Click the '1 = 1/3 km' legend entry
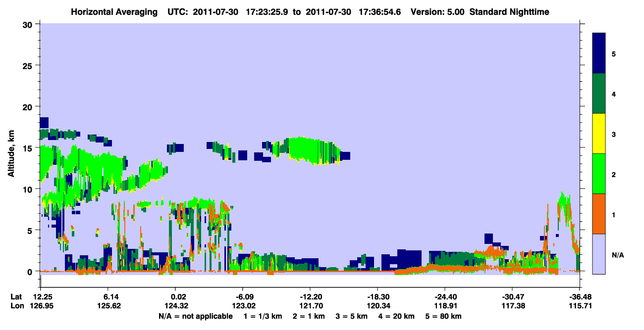 pyautogui.click(x=263, y=316)
